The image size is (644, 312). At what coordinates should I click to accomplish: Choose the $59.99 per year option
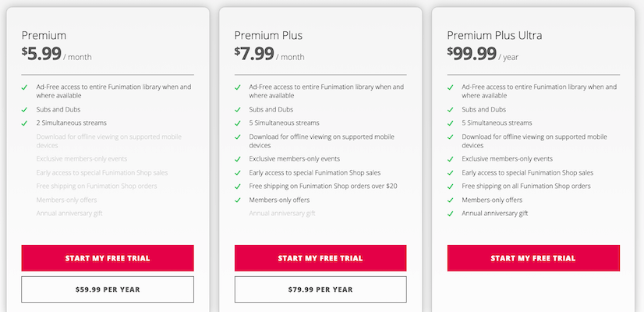tap(108, 289)
